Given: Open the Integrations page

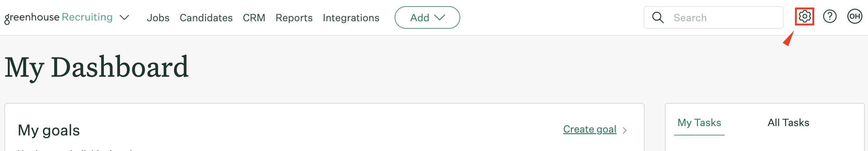Looking at the screenshot, I should [351, 17].
